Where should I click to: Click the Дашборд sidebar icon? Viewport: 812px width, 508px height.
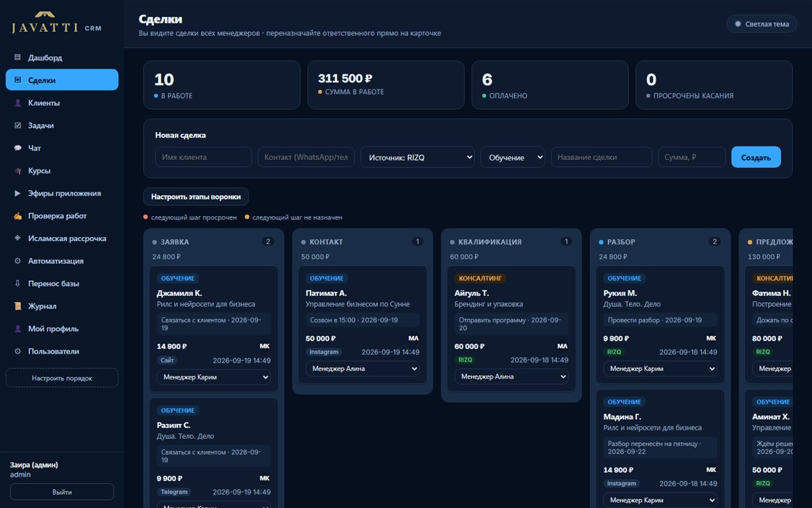(x=18, y=58)
